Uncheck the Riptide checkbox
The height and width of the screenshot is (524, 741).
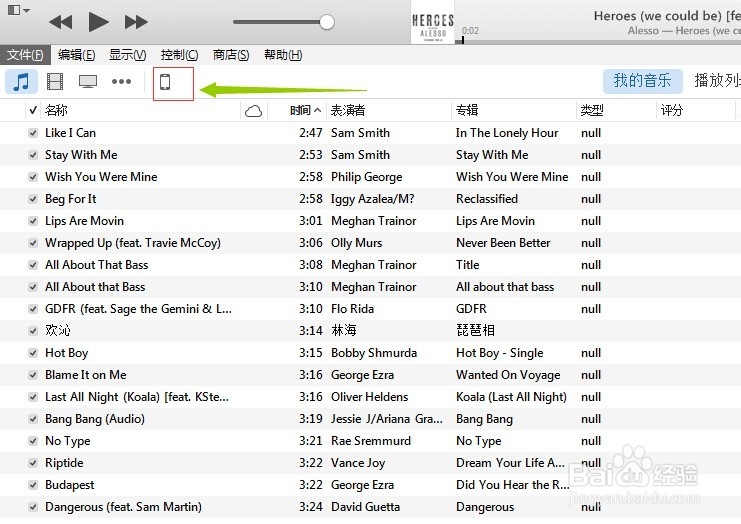point(33,463)
